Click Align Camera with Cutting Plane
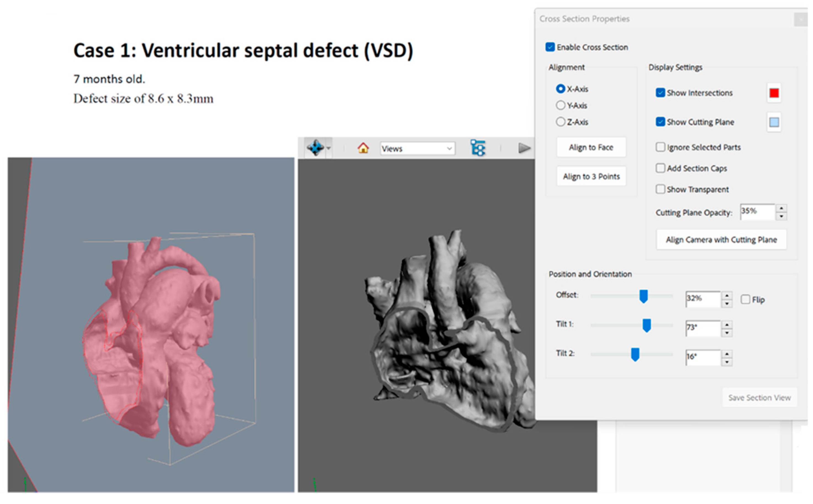This screenshot has height=504, width=813. [x=721, y=239]
